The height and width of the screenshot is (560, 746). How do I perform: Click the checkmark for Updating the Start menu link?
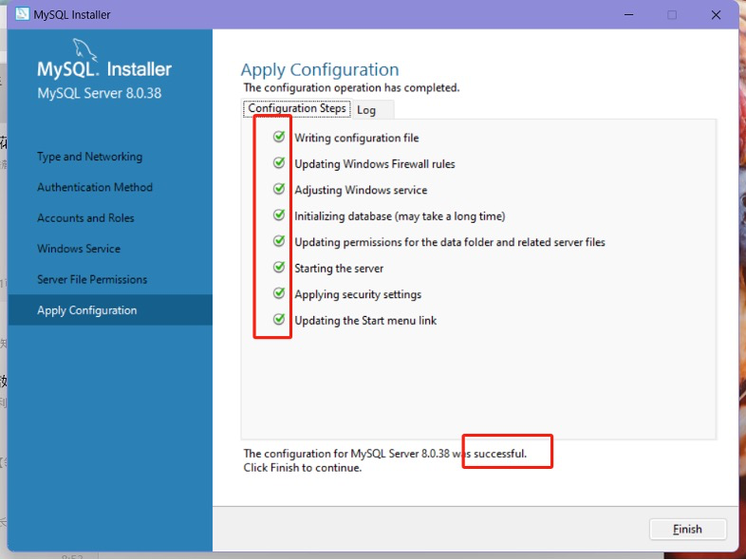pos(279,320)
